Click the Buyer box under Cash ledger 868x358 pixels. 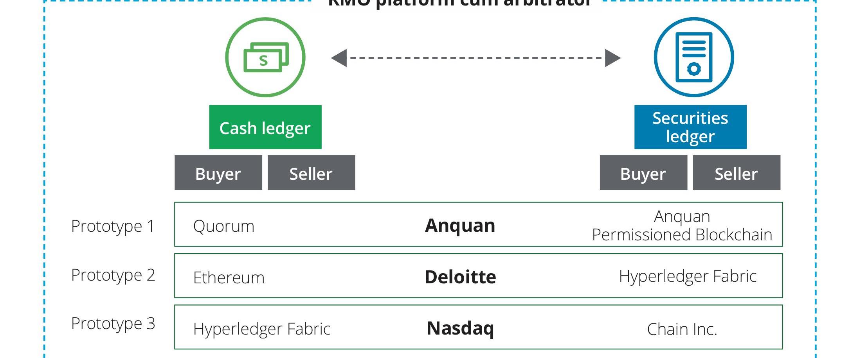coord(218,173)
